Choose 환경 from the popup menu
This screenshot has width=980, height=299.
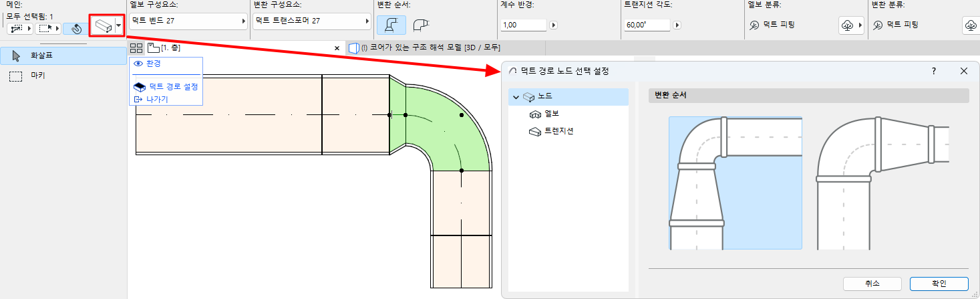(153, 64)
